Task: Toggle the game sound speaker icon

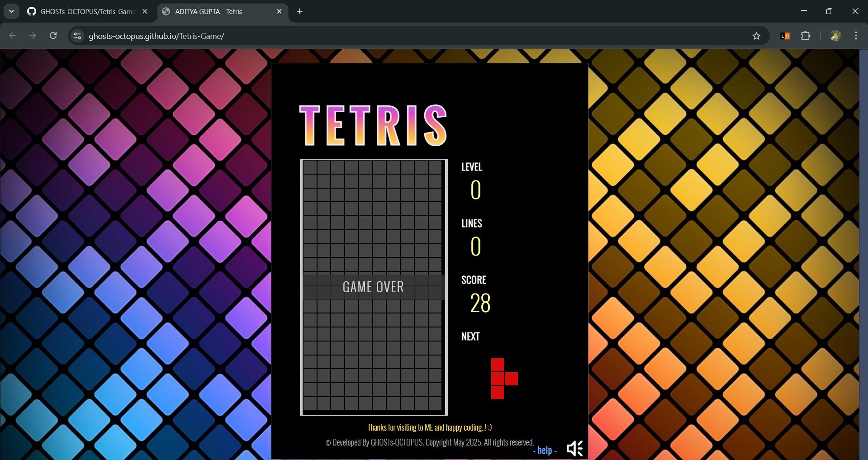Action: [574, 448]
